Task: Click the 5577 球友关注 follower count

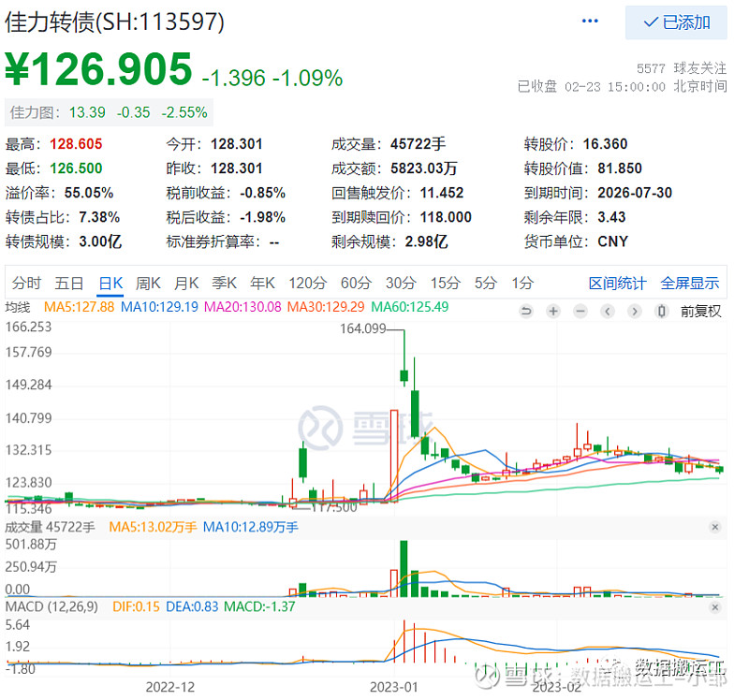Action: pyautogui.click(x=682, y=68)
